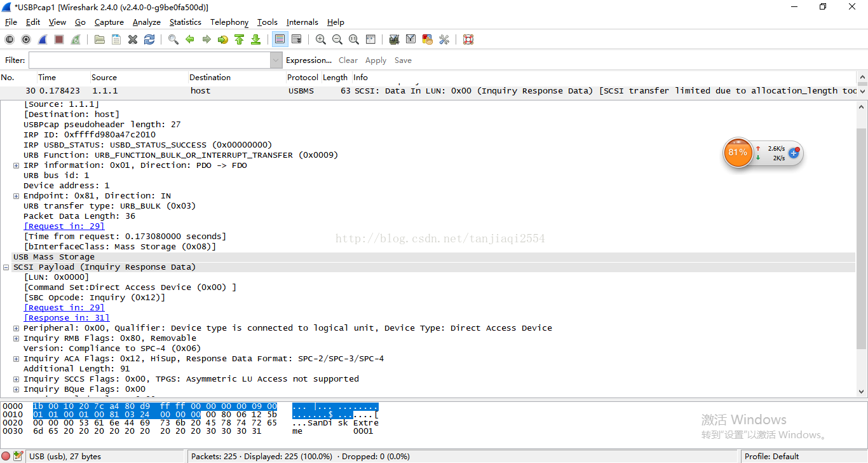
Task: Edit capture filter icon
Action: [x=395, y=39]
